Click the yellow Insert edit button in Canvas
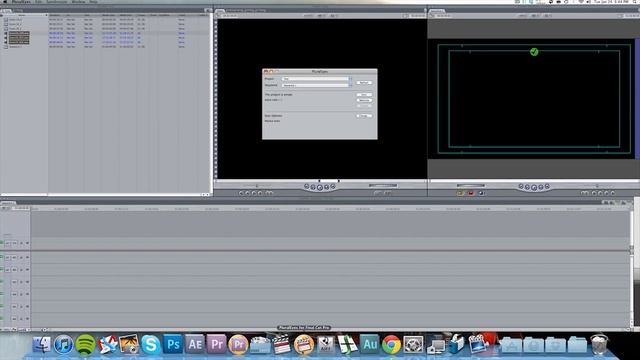The image size is (640, 360). (x=460, y=193)
